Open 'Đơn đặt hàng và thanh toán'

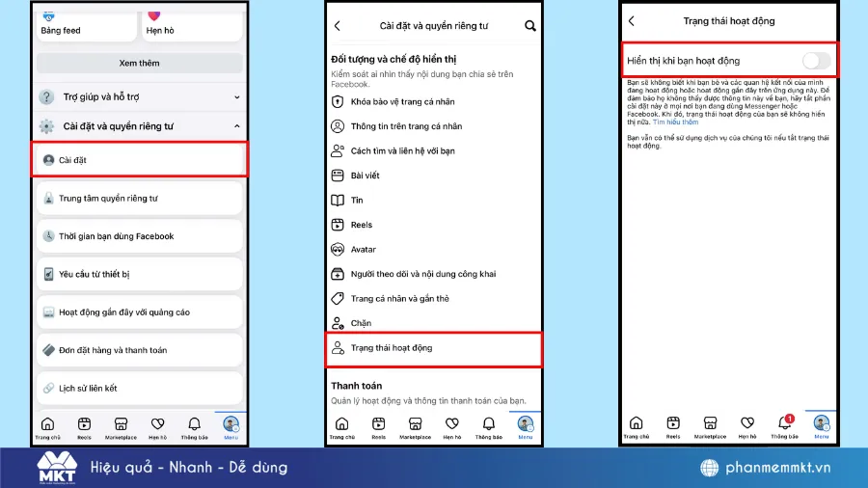coord(140,350)
